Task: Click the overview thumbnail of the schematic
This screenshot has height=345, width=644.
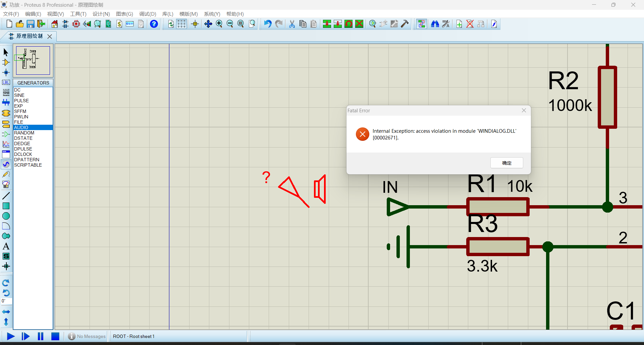Action: [33, 60]
